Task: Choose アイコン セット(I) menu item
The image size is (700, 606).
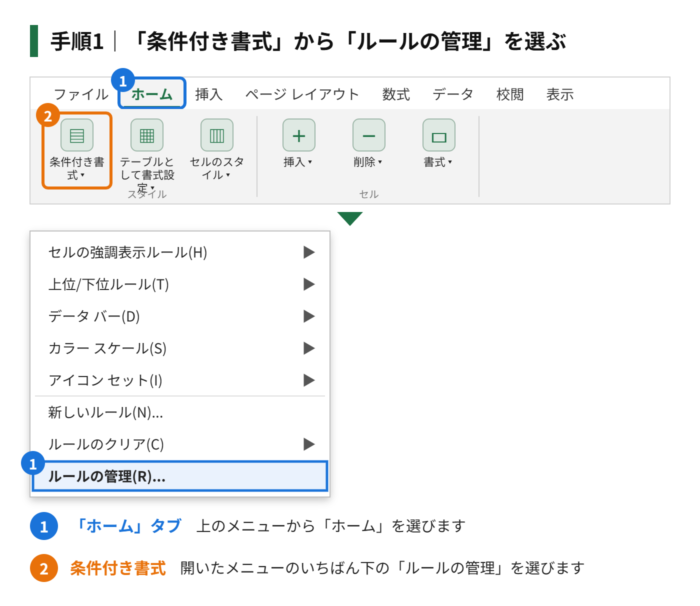Action: 180,380
